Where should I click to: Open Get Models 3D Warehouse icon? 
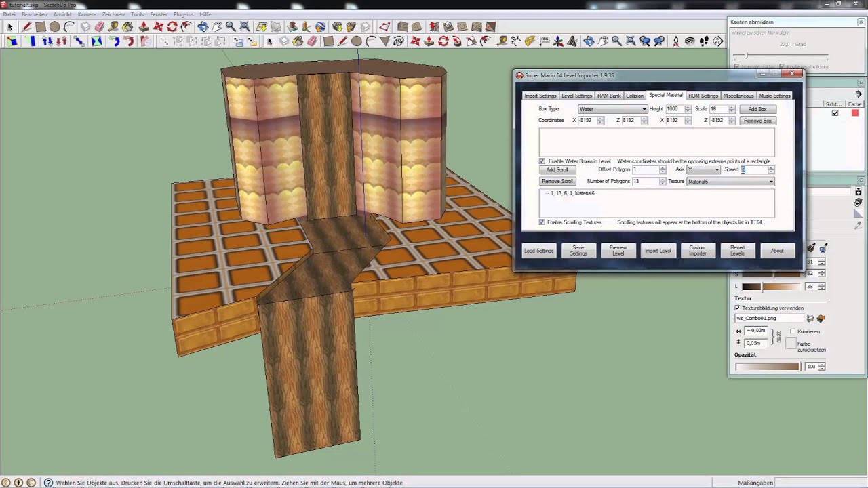pyautogui.click(x=337, y=26)
